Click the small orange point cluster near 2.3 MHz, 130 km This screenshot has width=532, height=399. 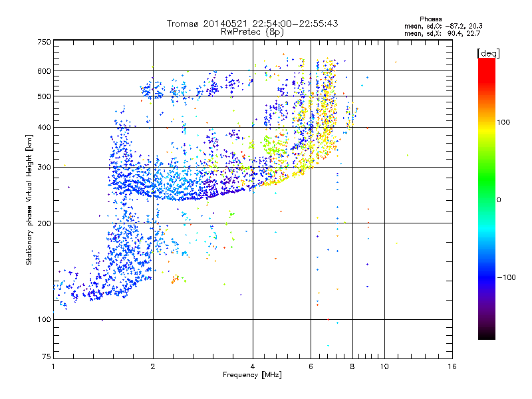175,279
